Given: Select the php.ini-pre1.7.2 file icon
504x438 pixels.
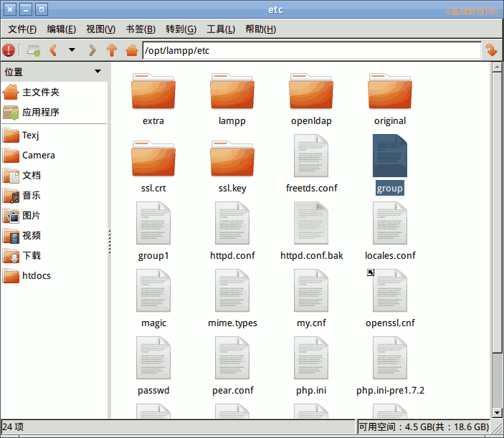Looking at the screenshot, I should [390, 358].
